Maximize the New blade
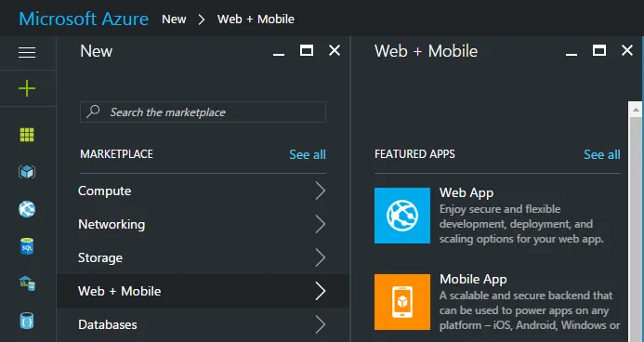Viewport: 644px width, 342px height. pyautogui.click(x=307, y=50)
